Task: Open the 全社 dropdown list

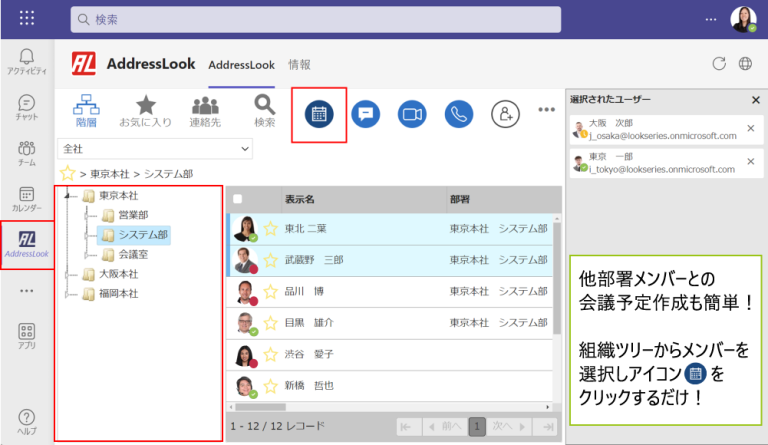Action: [x=154, y=149]
